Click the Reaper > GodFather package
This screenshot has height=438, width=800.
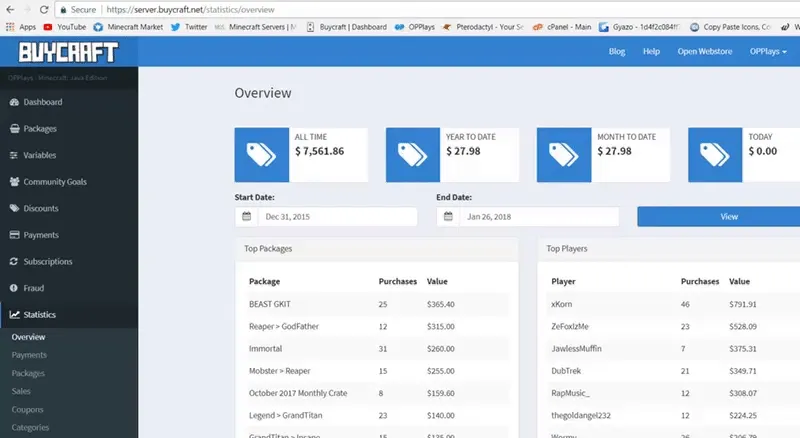[284, 326]
